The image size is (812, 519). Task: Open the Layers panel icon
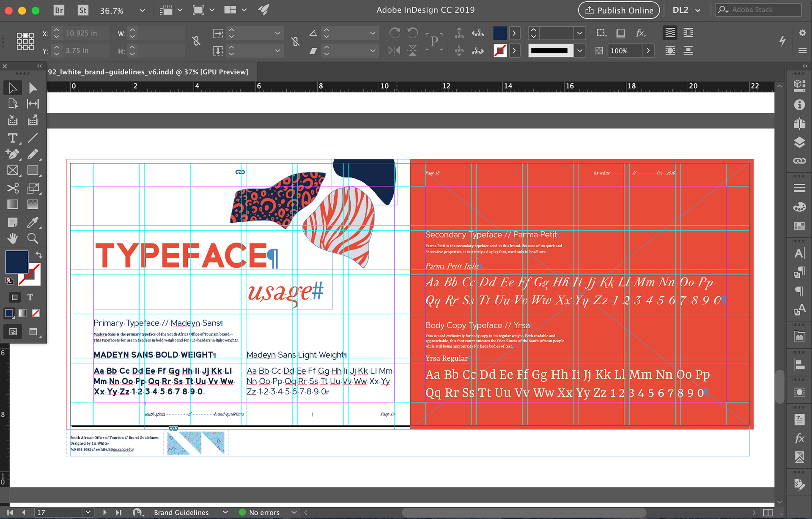point(799,142)
